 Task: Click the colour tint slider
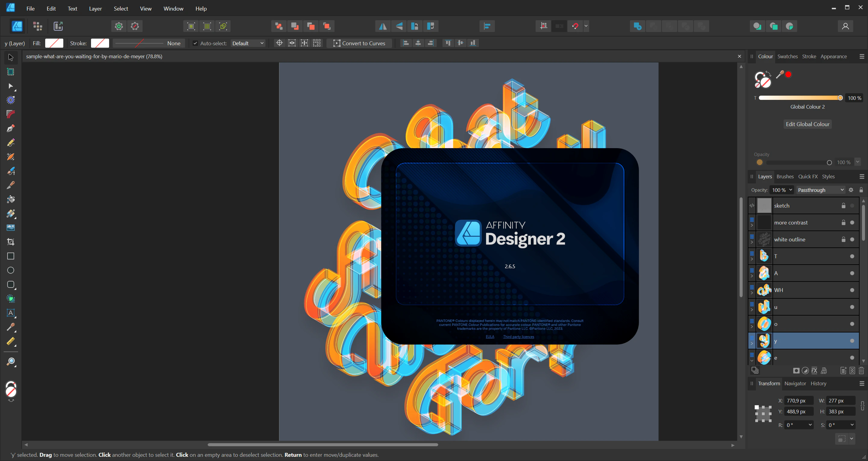[x=799, y=98]
